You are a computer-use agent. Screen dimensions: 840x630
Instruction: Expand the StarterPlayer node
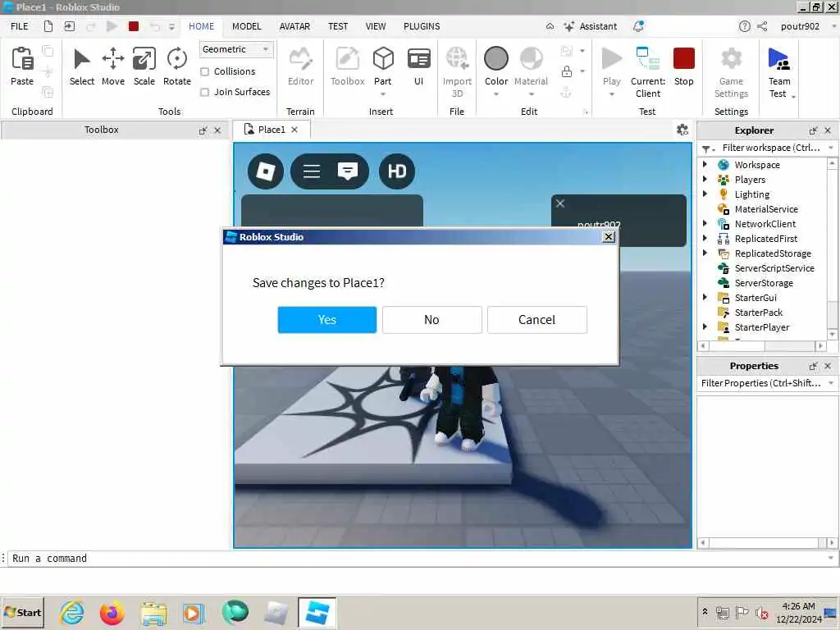[x=705, y=326]
